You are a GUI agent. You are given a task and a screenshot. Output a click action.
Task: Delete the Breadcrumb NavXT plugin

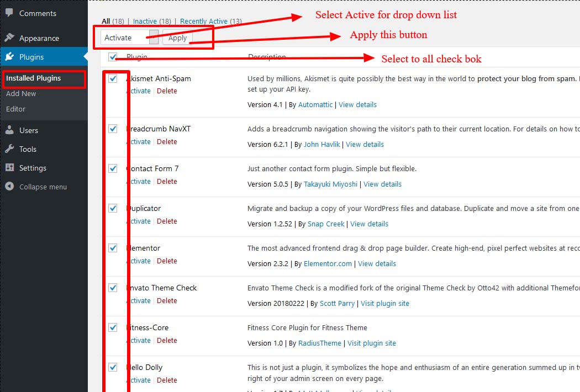coord(167,142)
